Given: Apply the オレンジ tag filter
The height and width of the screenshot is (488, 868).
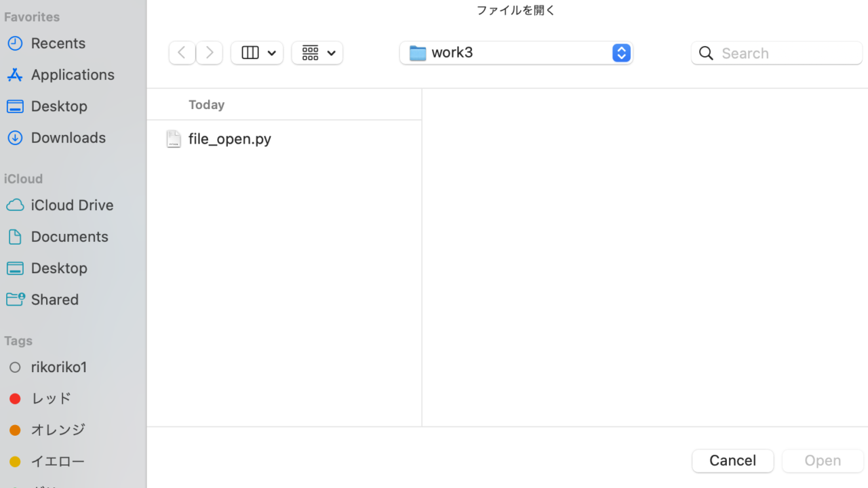Looking at the screenshot, I should 58,430.
